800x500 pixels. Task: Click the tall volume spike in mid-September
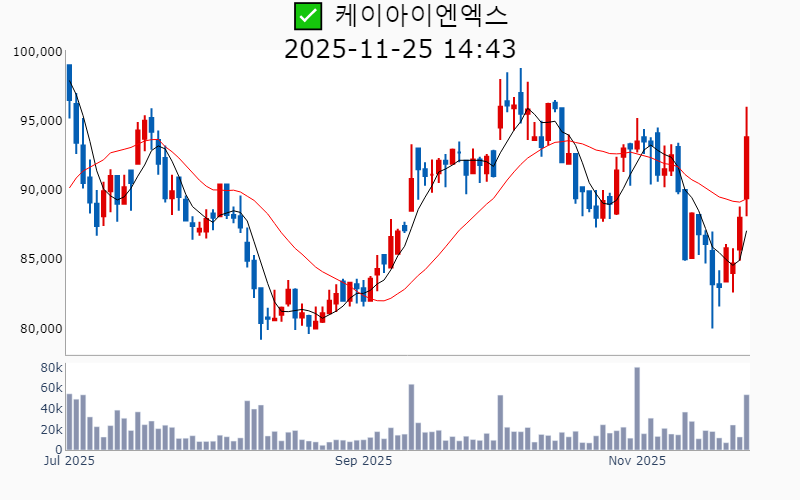pos(411,417)
